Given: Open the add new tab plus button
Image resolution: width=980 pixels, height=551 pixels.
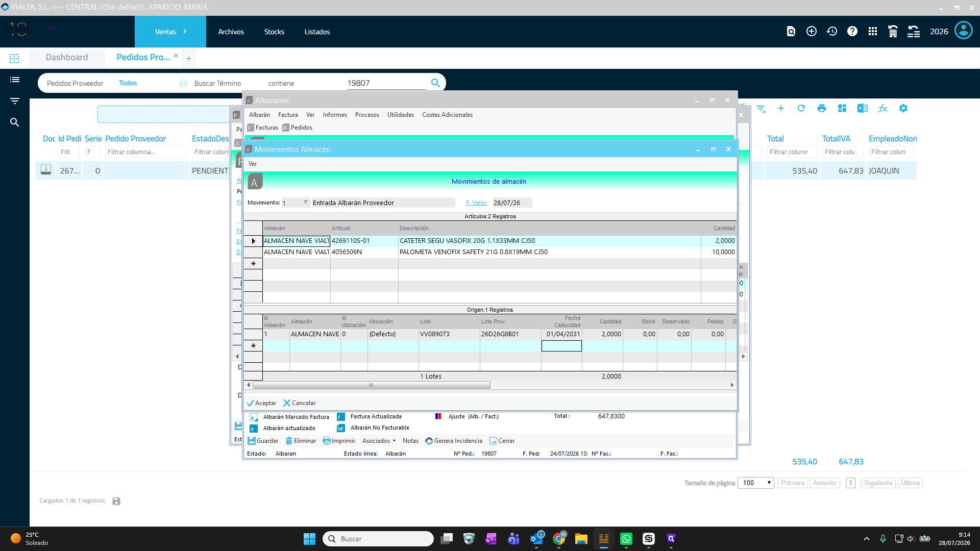Looking at the screenshot, I should click(x=189, y=59).
